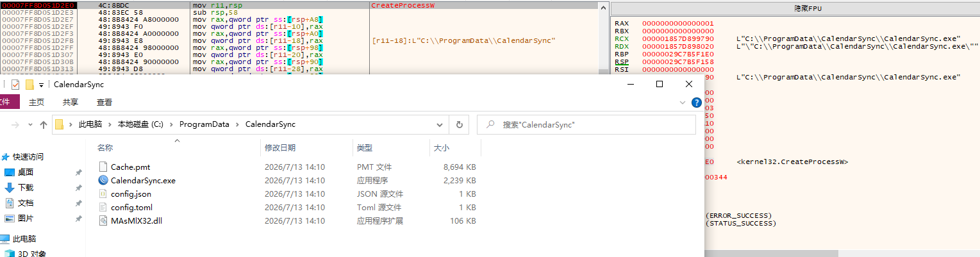The width and height of the screenshot is (980, 257).
Task: Select the [r11-18] CalendarSync path comment
Action: coord(463,41)
